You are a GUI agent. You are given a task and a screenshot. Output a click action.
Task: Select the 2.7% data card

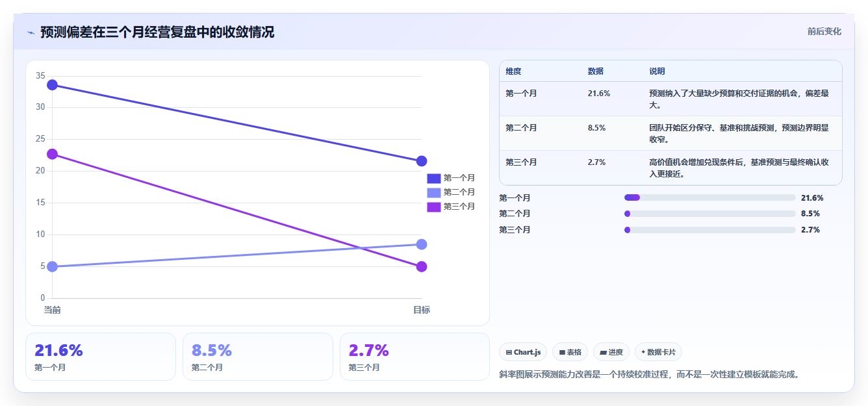pyautogui.click(x=415, y=357)
